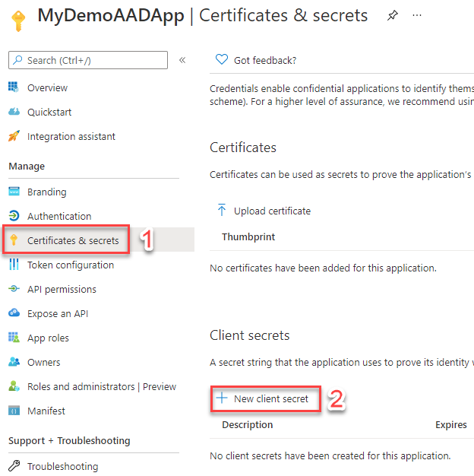This screenshot has width=474, height=476.
Task: Open the Authentication menu item
Action: (x=59, y=216)
